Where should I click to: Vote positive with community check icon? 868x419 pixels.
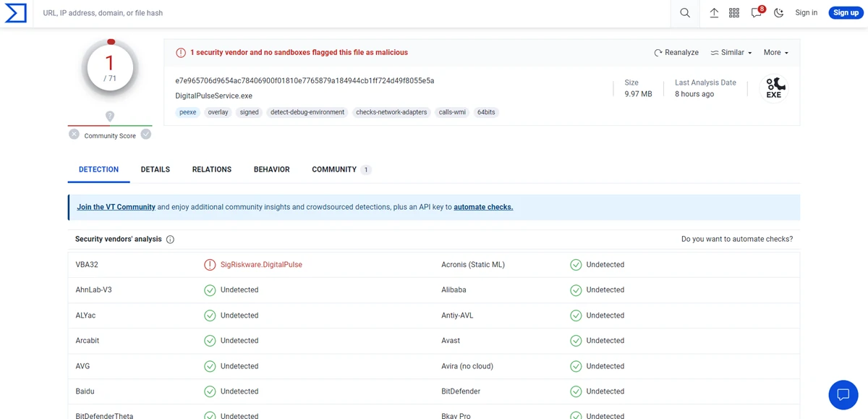(146, 134)
